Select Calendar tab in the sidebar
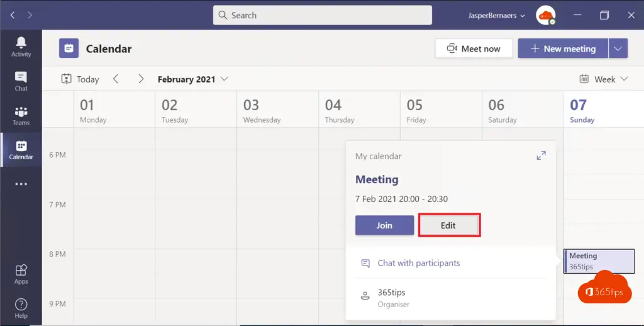The height and width of the screenshot is (326, 644). [x=21, y=150]
